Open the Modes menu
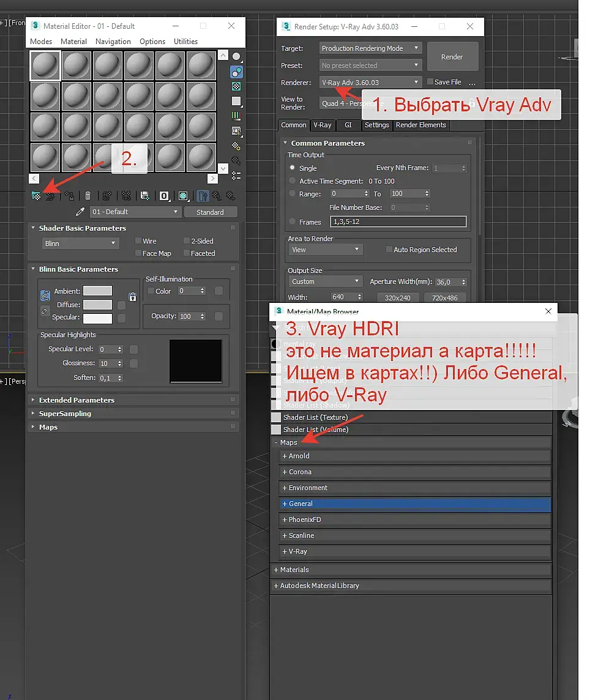 pos(41,42)
